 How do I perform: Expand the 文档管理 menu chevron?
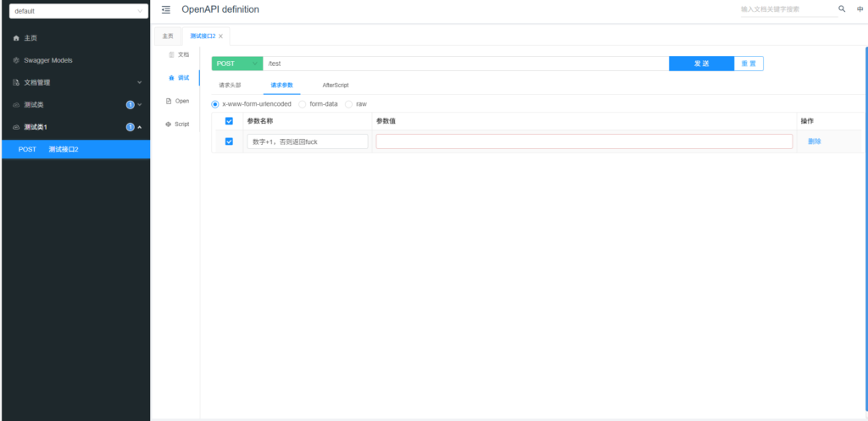coord(140,82)
